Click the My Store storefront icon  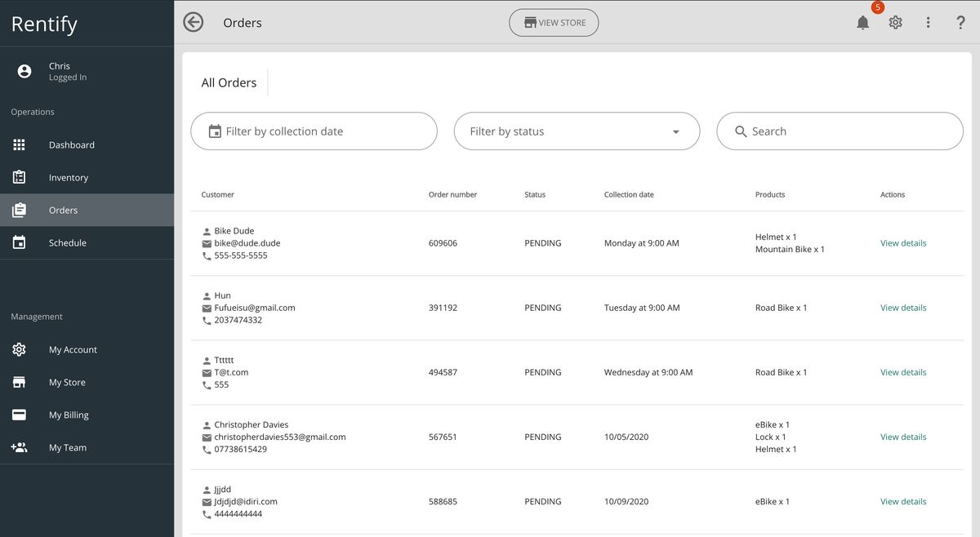pyautogui.click(x=19, y=382)
